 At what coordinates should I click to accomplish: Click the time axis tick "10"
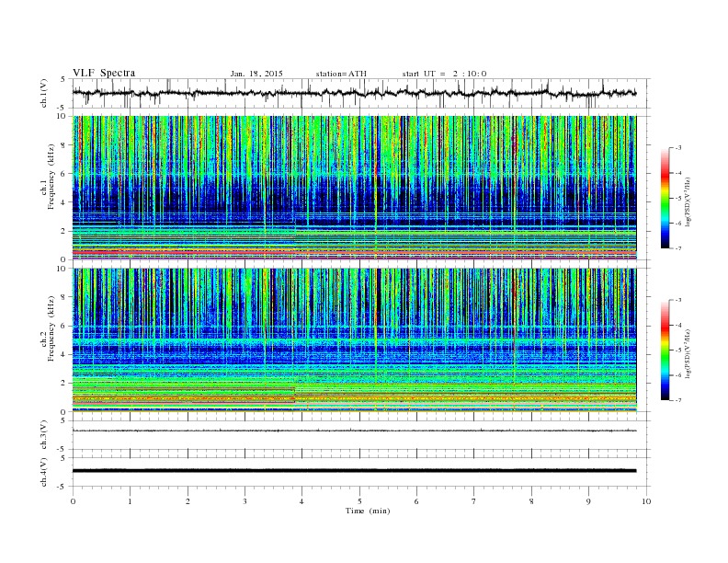(x=646, y=501)
